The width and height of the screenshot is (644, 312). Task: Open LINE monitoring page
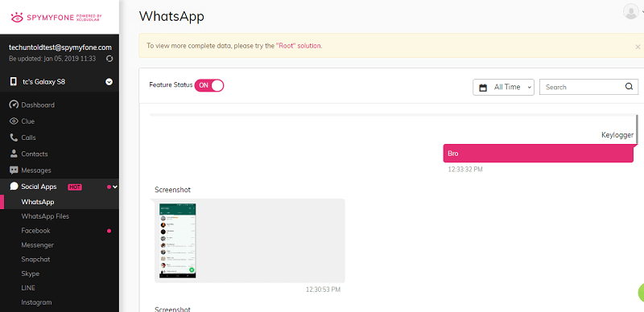click(28, 288)
